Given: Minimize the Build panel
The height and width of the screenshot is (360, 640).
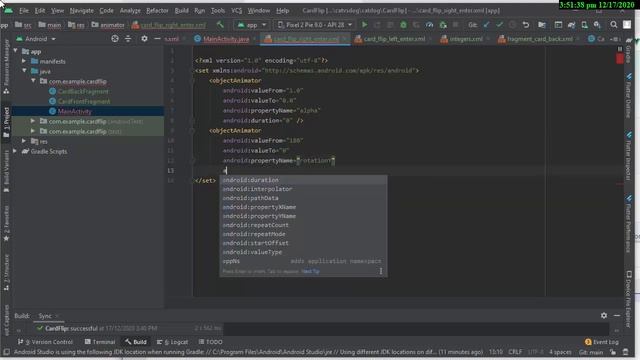Looking at the screenshot, I should 617,316.
